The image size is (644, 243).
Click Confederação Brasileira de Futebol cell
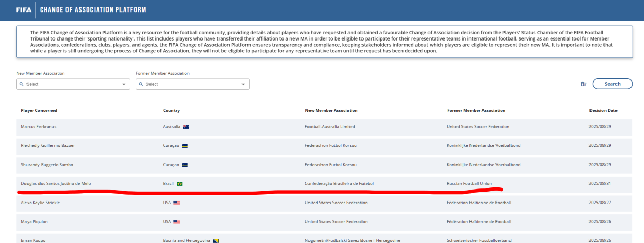pyautogui.click(x=339, y=184)
